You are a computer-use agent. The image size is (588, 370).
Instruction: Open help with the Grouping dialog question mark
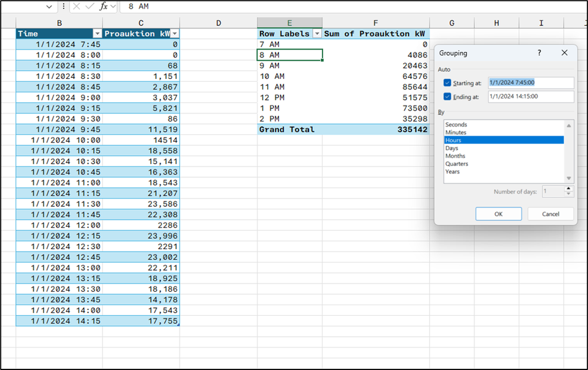pyautogui.click(x=539, y=53)
